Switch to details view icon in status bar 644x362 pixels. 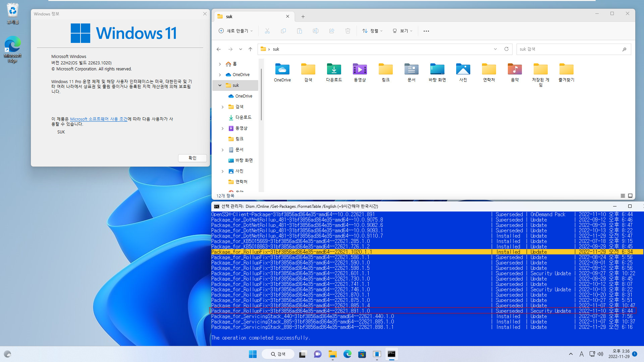623,196
